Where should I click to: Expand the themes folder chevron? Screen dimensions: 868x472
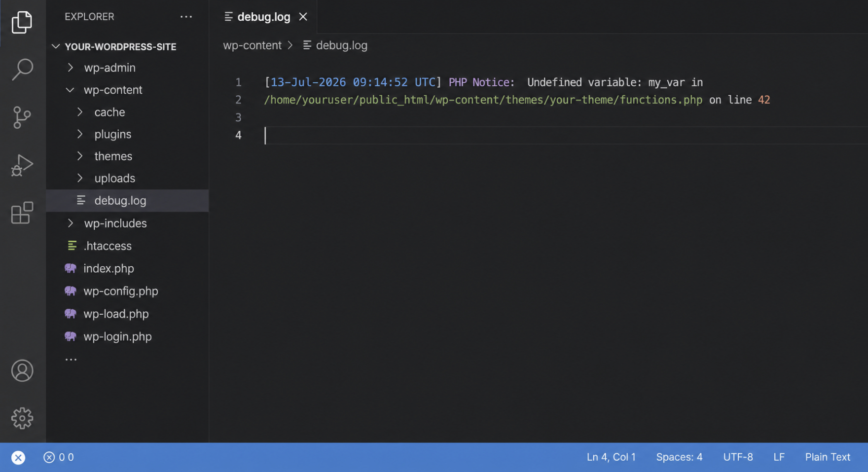tap(80, 156)
